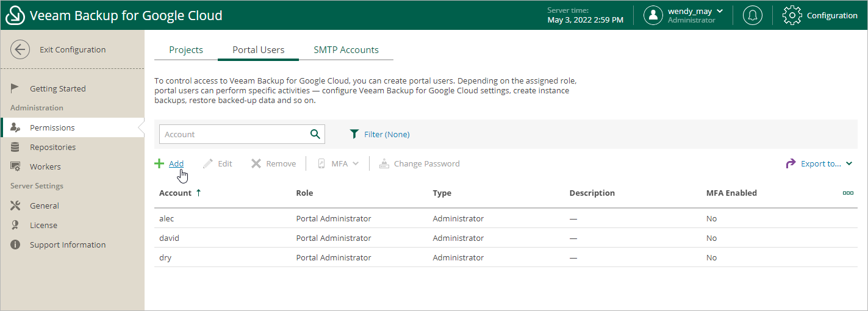Switch to the Projects tab
868x311 pixels.
point(186,50)
